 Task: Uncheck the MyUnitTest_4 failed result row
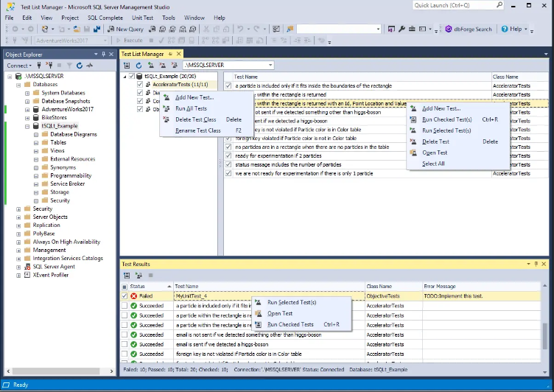pyautogui.click(x=125, y=296)
